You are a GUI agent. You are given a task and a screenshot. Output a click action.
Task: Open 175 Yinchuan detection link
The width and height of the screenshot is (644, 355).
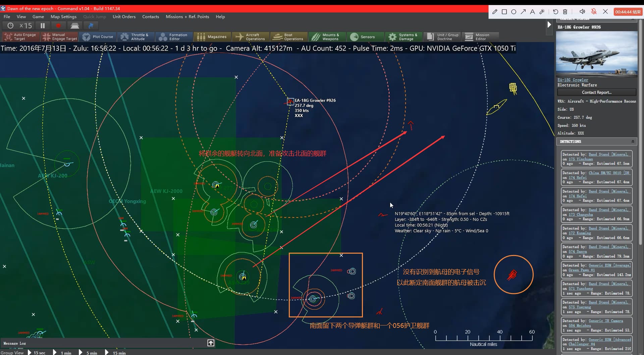coord(581,159)
